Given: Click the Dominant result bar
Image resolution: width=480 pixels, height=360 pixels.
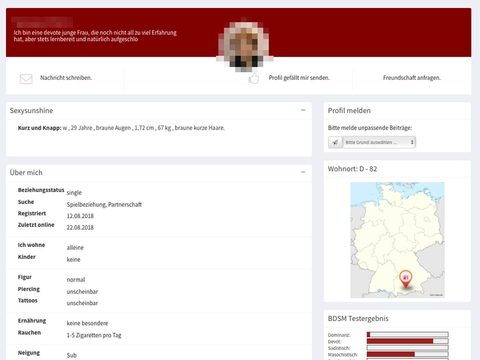Looking at the screenshot, I should coord(407,335).
